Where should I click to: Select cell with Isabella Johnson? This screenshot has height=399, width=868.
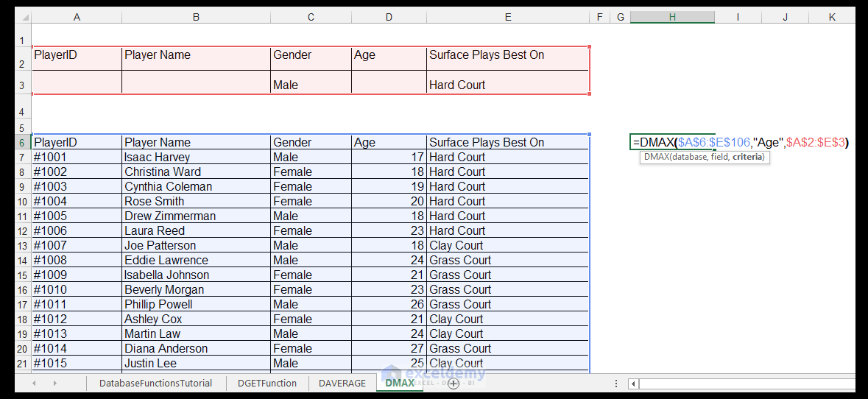pyautogui.click(x=196, y=275)
